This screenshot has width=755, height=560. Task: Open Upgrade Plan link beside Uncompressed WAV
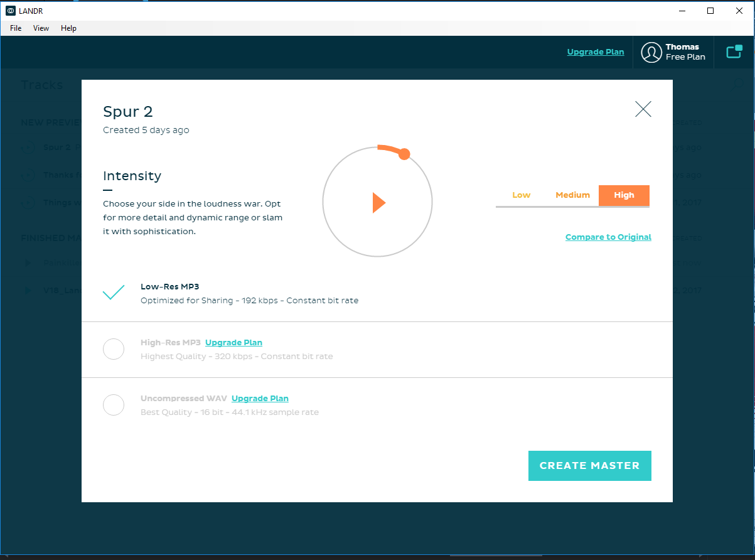(260, 399)
